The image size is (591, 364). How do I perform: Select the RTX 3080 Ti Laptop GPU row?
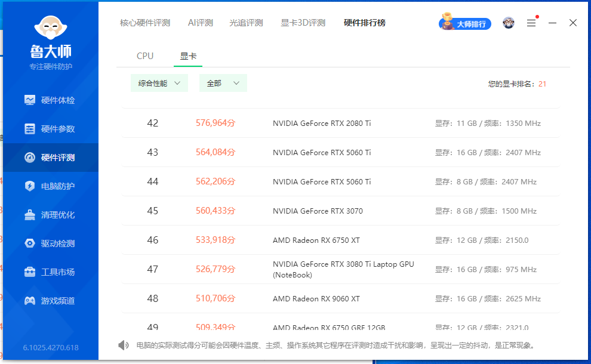point(341,269)
